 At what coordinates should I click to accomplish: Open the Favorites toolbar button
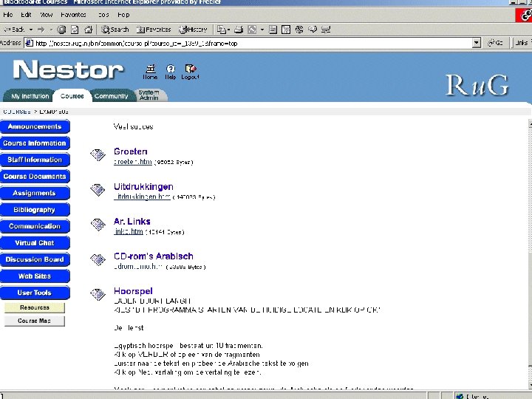(154, 30)
